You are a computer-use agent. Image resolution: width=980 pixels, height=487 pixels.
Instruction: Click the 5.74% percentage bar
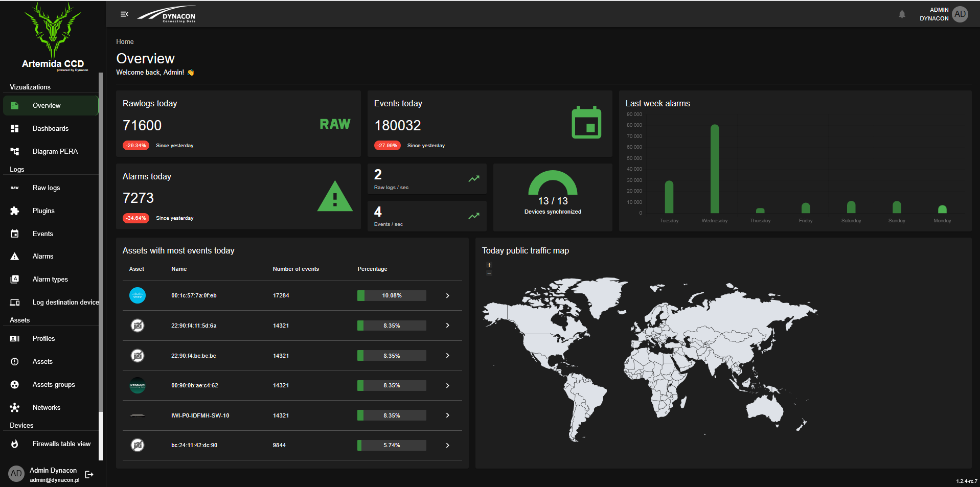click(x=392, y=445)
